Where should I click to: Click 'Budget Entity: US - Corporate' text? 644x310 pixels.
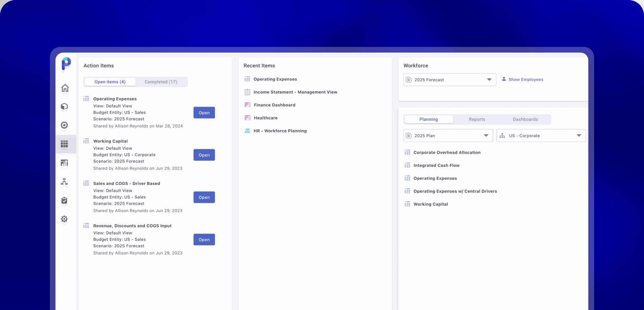[x=124, y=155]
